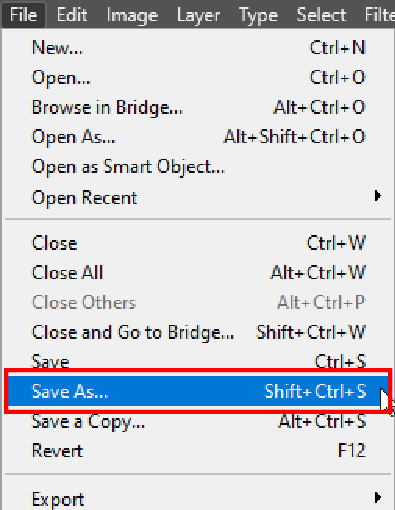The height and width of the screenshot is (510, 395).
Task: Open the Edit menu
Action: (72, 15)
